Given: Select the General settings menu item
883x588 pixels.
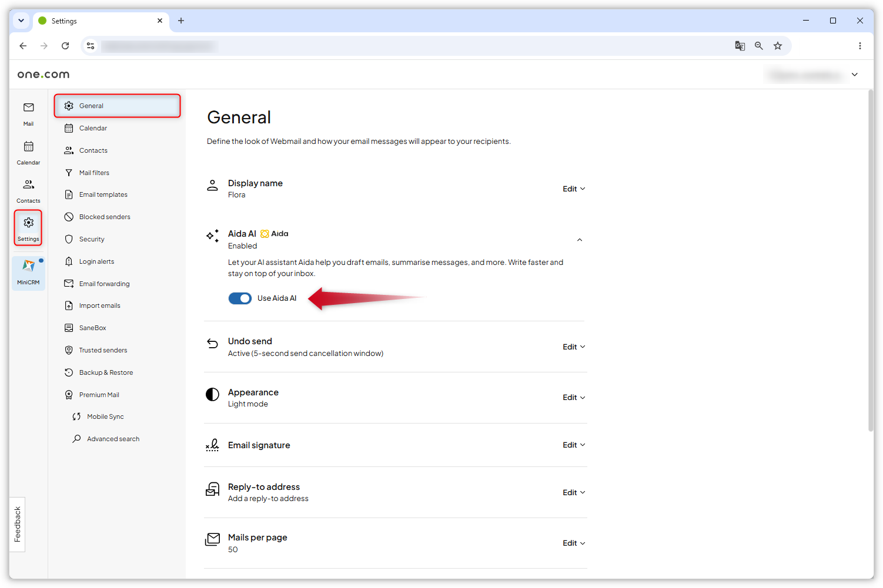Looking at the screenshot, I should coord(118,106).
